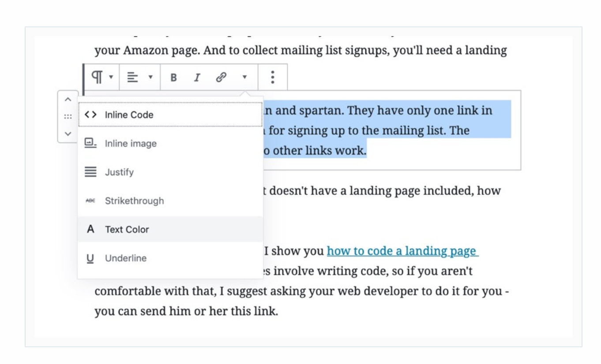601x364 pixels.
Task: Expand the alignment options arrow
Action: (x=150, y=78)
